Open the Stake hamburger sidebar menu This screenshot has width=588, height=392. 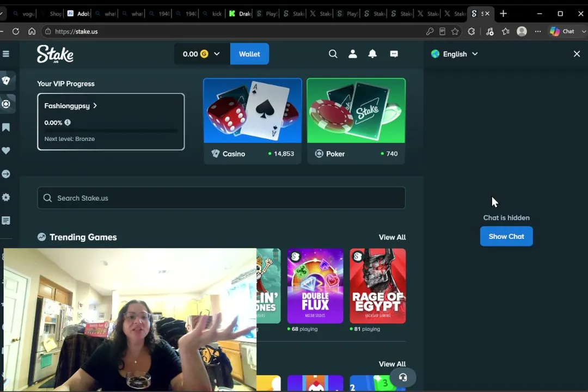pos(5,54)
